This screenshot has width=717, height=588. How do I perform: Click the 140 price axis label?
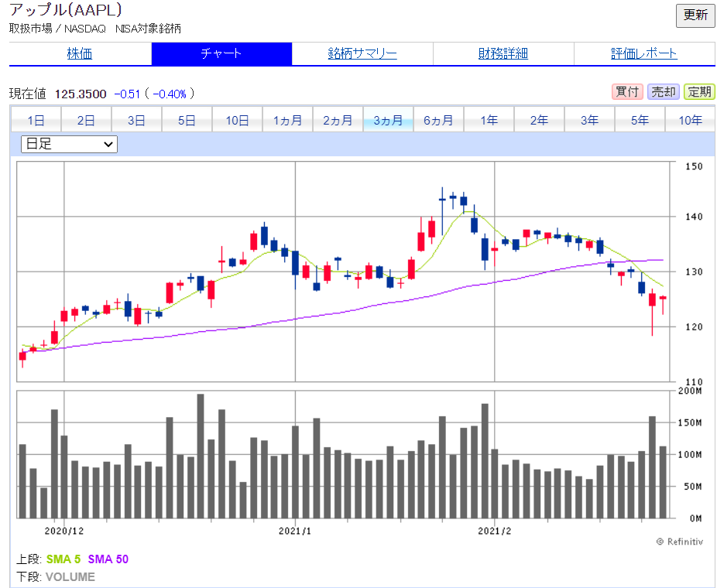(694, 217)
